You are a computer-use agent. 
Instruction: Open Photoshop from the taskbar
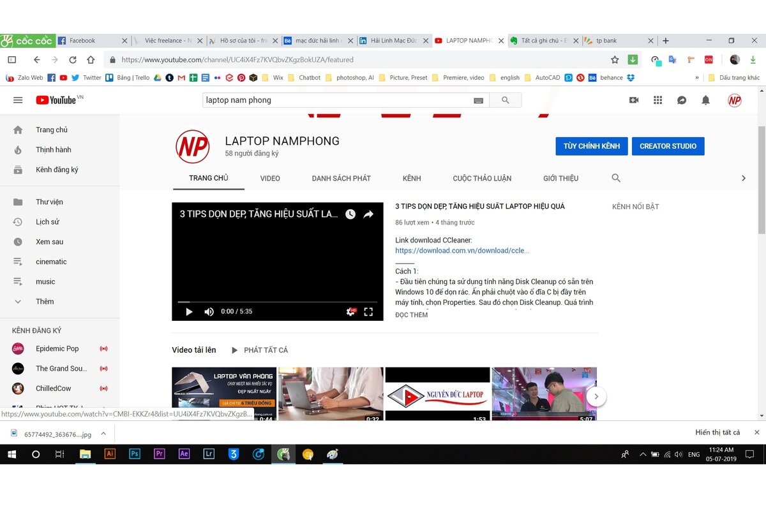click(x=135, y=454)
